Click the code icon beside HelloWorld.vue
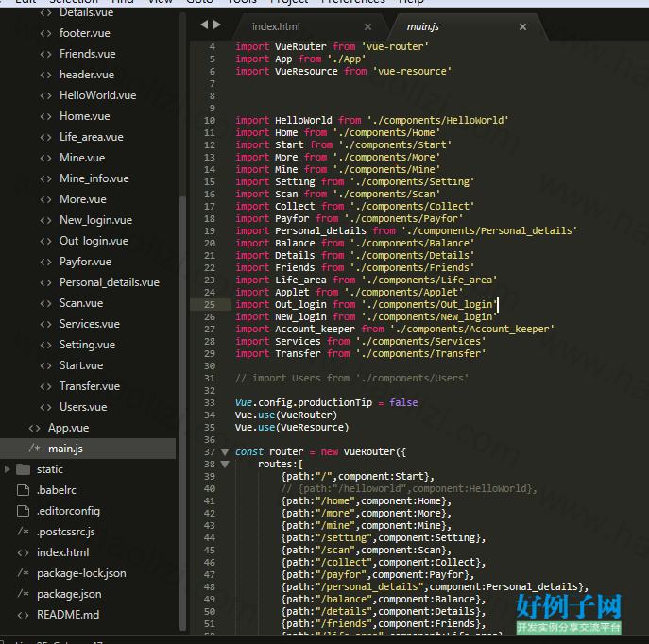 click(x=46, y=95)
